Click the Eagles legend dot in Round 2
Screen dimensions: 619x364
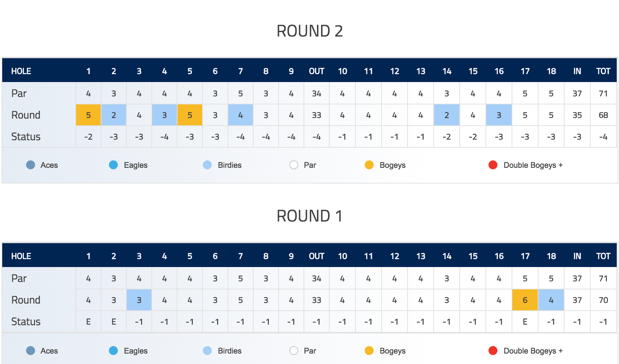(113, 165)
